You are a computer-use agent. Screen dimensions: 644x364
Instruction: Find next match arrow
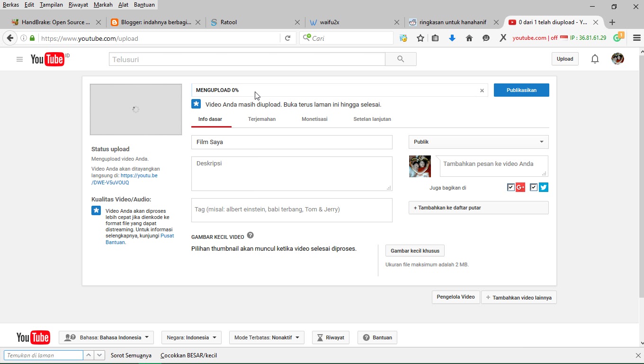point(99,355)
